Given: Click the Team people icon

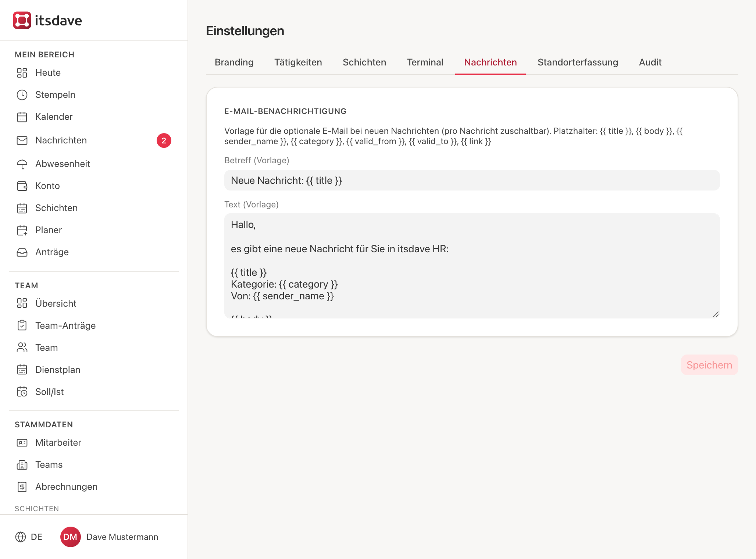Looking at the screenshot, I should coord(22,348).
